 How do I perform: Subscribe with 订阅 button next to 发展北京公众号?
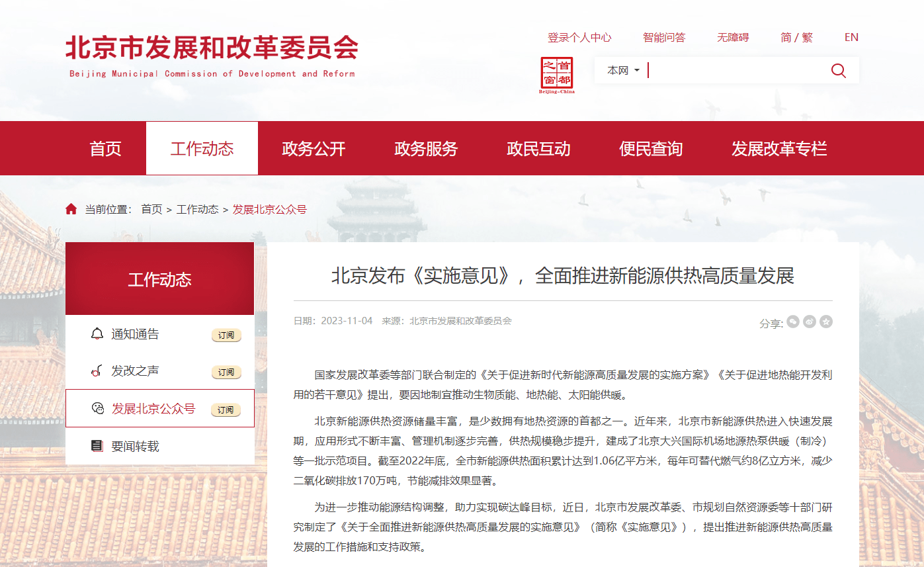[226, 410]
